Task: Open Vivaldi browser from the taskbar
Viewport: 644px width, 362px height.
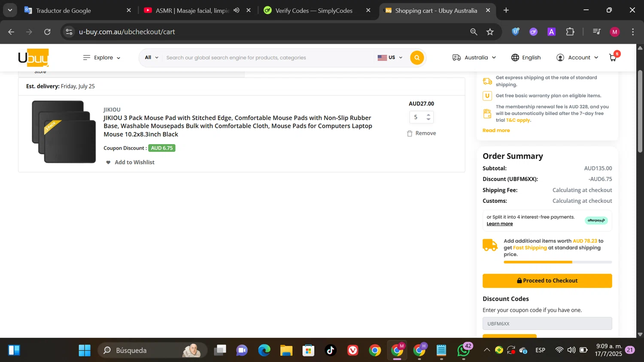Action: pyautogui.click(x=353, y=350)
